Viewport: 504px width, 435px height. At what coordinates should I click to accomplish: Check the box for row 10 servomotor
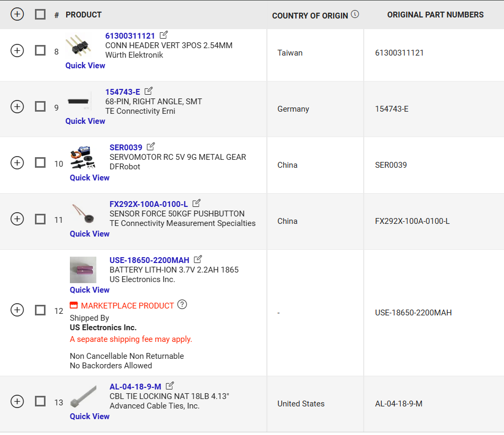pyautogui.click(x=40, y=162)
